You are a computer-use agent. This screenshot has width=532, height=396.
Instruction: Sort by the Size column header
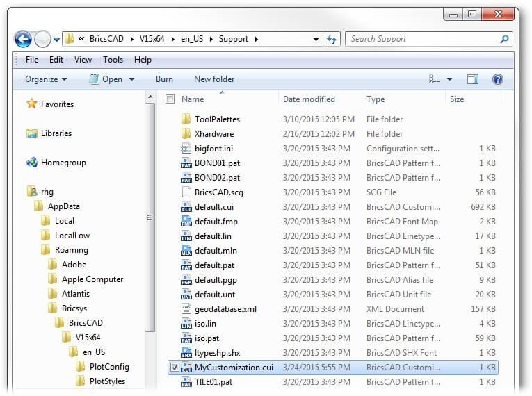click(x=457, y=99)
